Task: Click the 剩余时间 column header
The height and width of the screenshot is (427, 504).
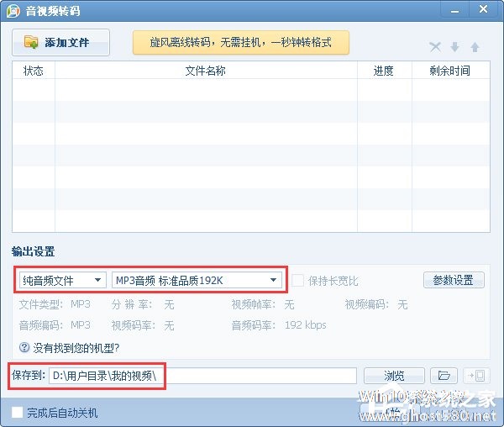Action: click(450, 71)
